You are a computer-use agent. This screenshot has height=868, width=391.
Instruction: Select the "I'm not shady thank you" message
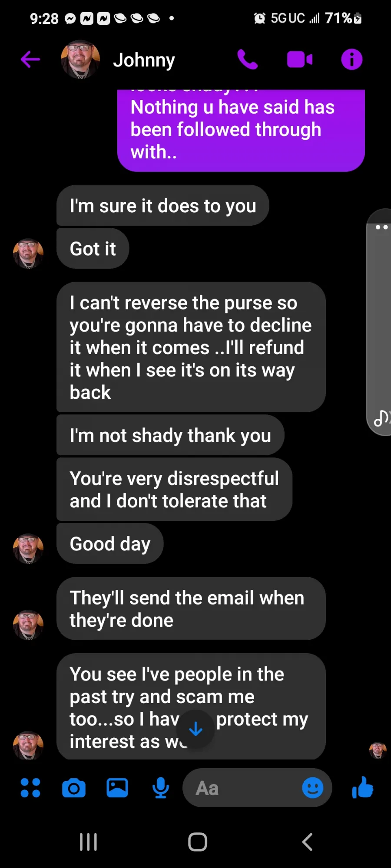170,435
